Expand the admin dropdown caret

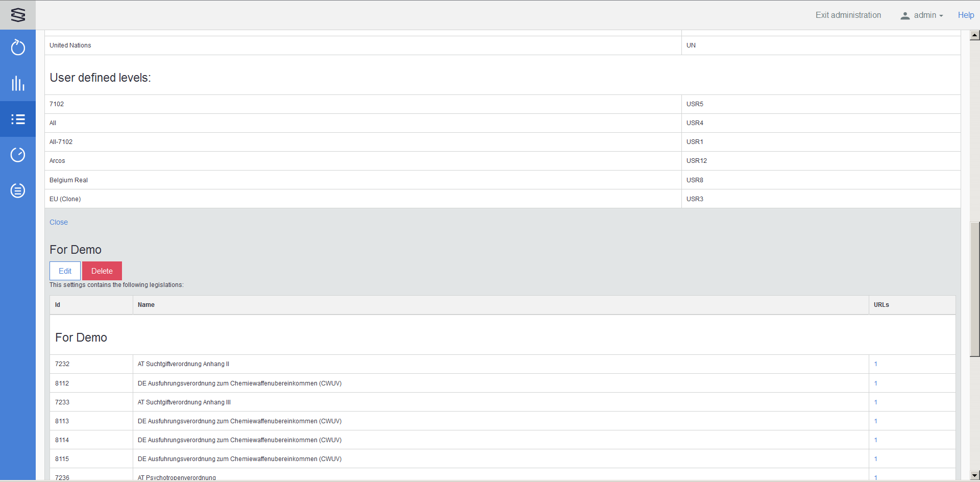tap(941, 16)
